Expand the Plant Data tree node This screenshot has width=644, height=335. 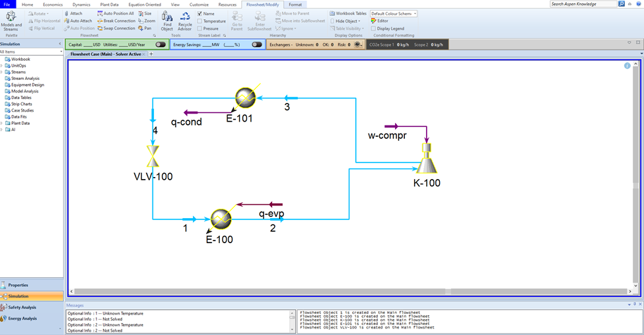pos(1,123)
